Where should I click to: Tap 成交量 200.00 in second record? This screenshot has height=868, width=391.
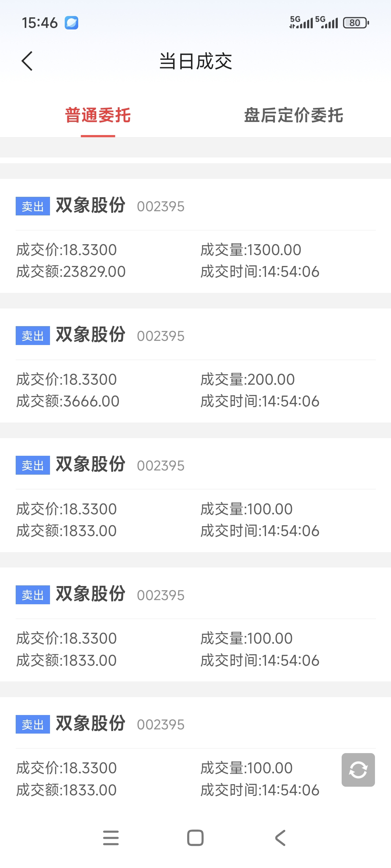[x=248, y=379]
